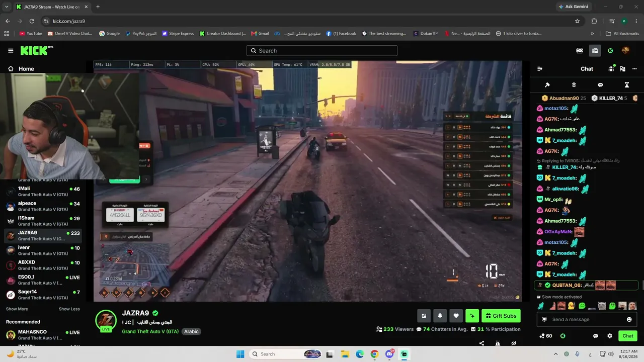Open the Windows Start menu
Image resolution: width=644 pixels, height=362 pixels.
pos(240,354)
